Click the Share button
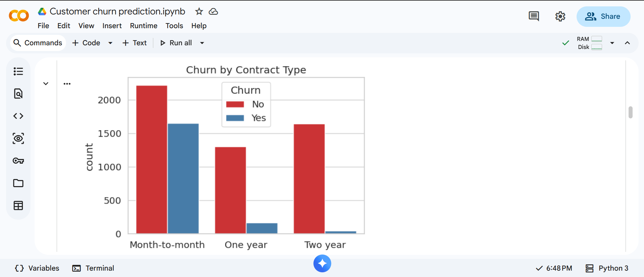The height and width of the screenshot is (277, 644). click(603, 16)
